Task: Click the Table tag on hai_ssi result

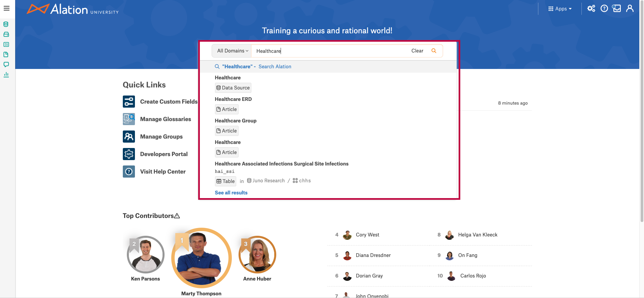Action: point(226,181)
